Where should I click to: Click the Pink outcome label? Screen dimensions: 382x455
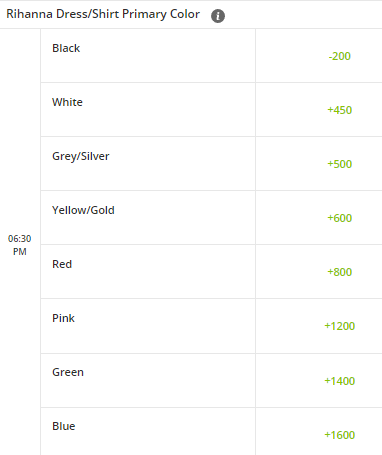[63, 318]
